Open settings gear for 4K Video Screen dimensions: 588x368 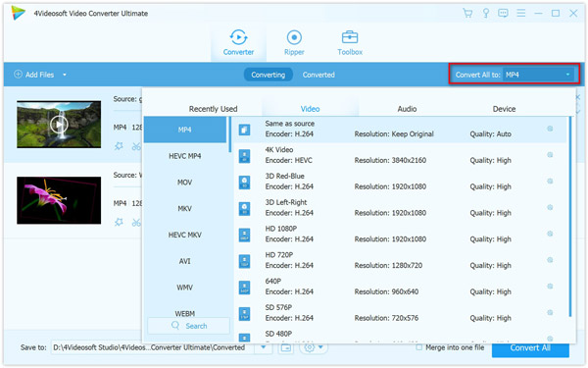point(550,155)
